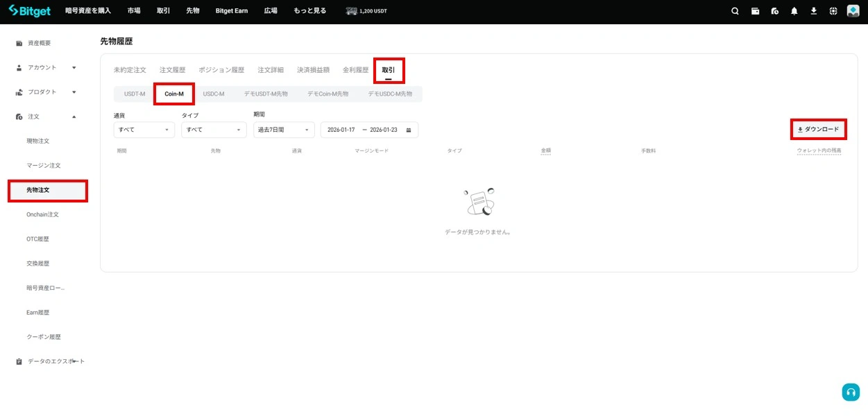Switch to the 注文履歴 tab
868x416 pixels.
pos(173,70)
